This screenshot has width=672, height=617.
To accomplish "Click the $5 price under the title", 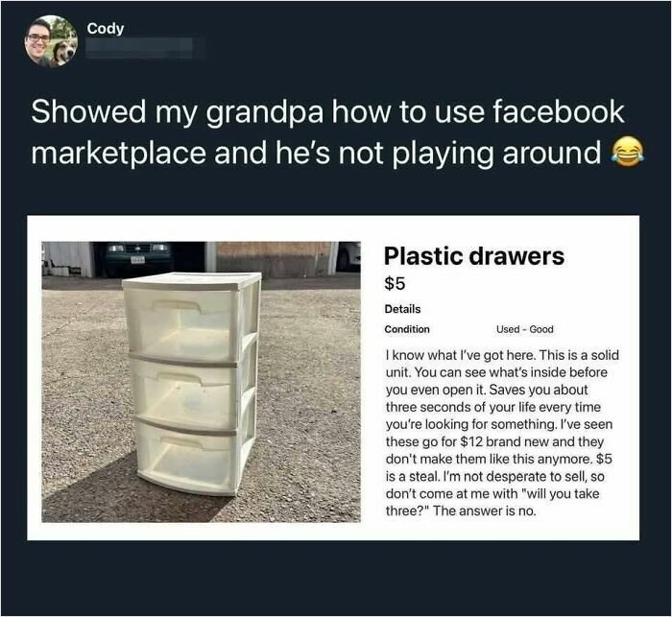I will click(395, 283).
